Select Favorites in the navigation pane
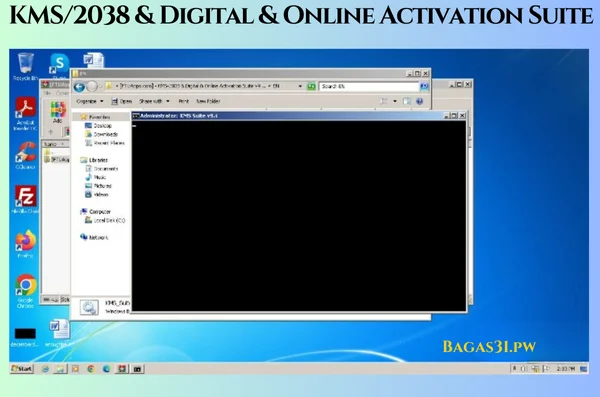The image size is (600, 397). 96,117
